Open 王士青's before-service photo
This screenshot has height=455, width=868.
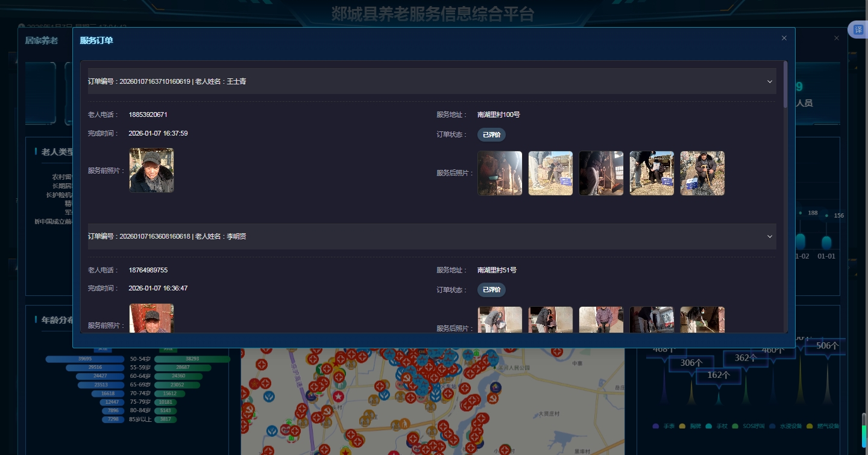click(x=151, y=171)
